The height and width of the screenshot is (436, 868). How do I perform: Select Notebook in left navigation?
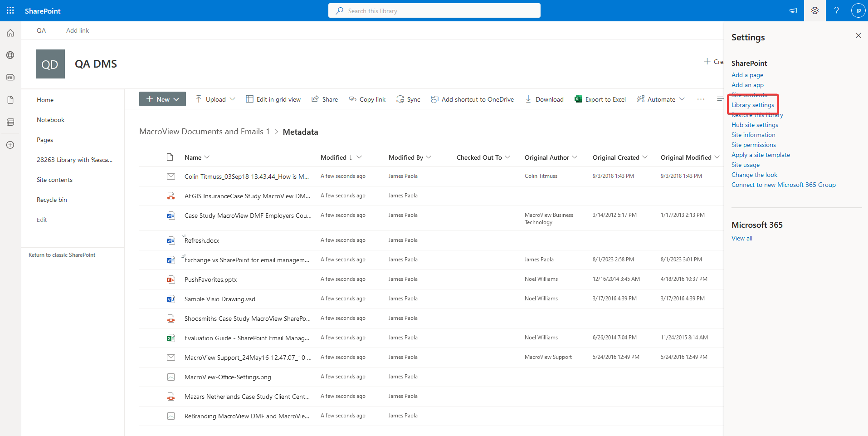click(x=50, y=120)
